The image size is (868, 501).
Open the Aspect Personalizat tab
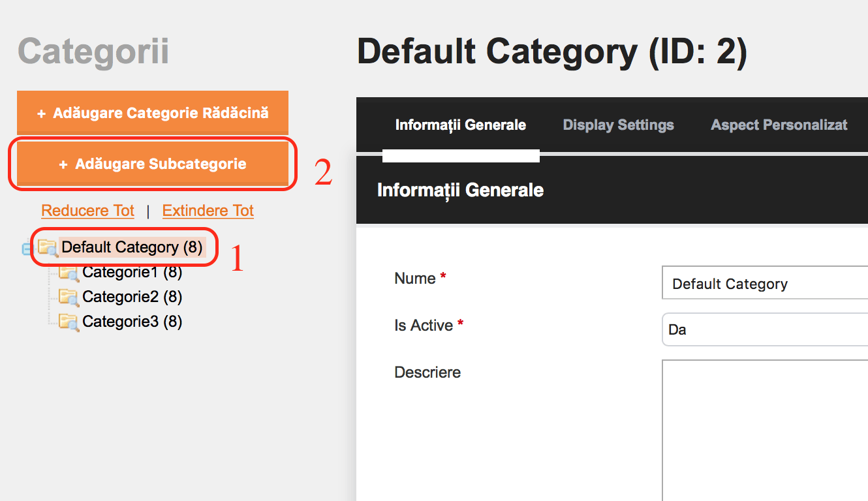[779, 125]
